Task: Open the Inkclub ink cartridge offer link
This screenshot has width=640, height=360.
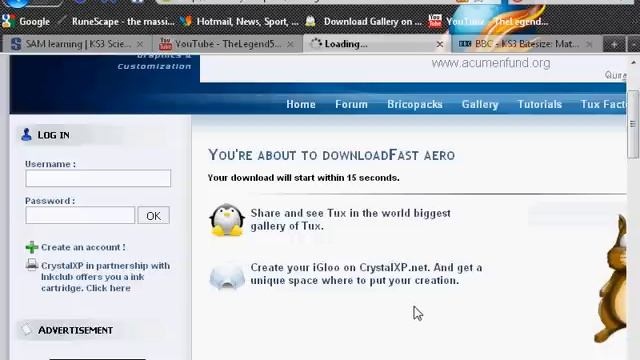Action: [x=105, y=277]
